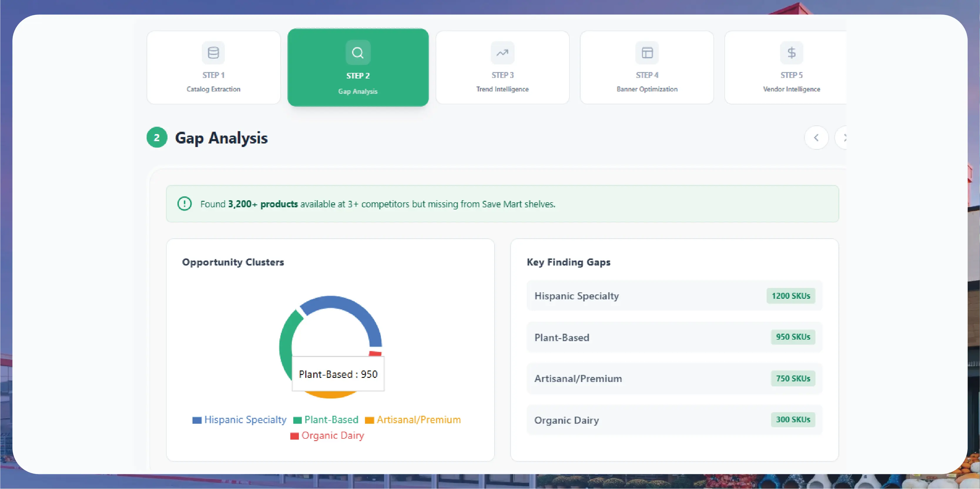Image resolution: width=980 pixels, height=489 pixels.
Task: Click the alert icon in the info banner
Action: [185, 203]
